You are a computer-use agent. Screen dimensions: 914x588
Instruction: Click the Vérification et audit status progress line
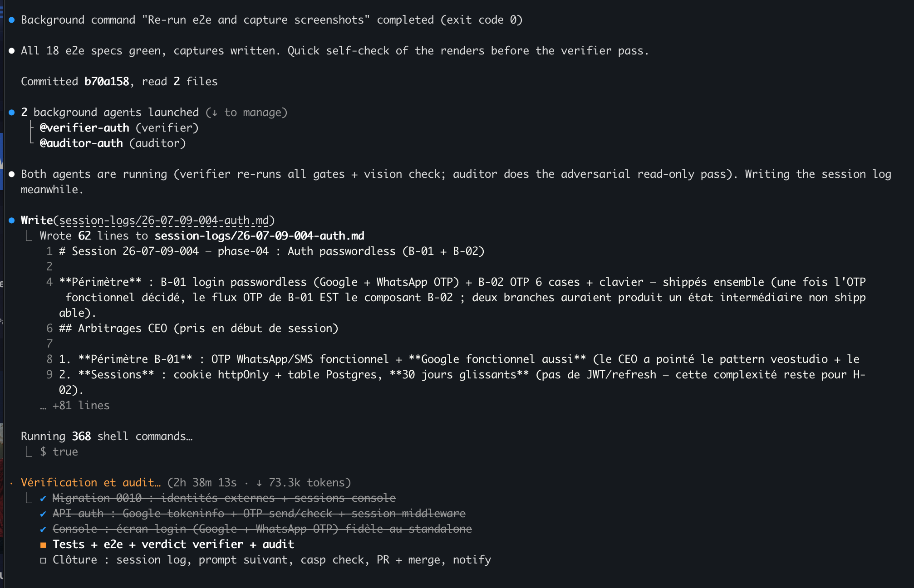click(186, 483)
